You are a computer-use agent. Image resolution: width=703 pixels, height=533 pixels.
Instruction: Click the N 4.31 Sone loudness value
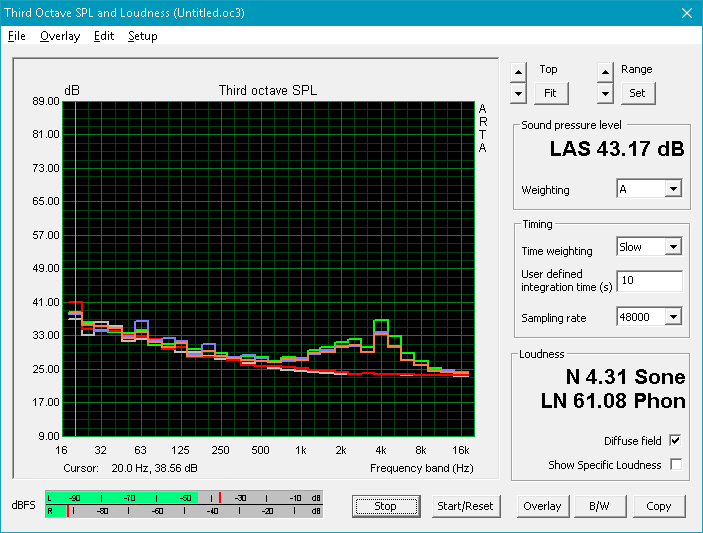click(x=625, y=377)
